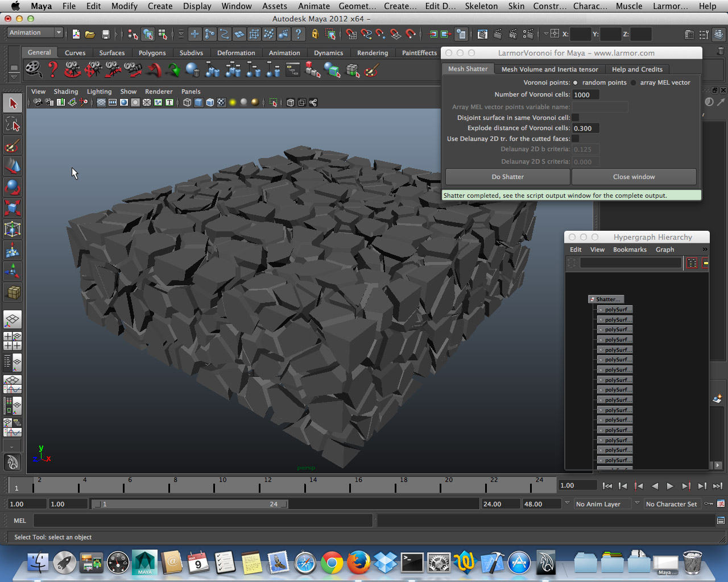Click the green curved arrow shelf icon

(173, 70)
